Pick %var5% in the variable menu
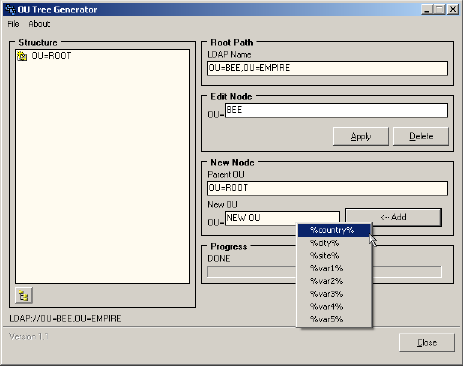Image resolution: width=463 pixels, height=366 pixels. [334, 319]
